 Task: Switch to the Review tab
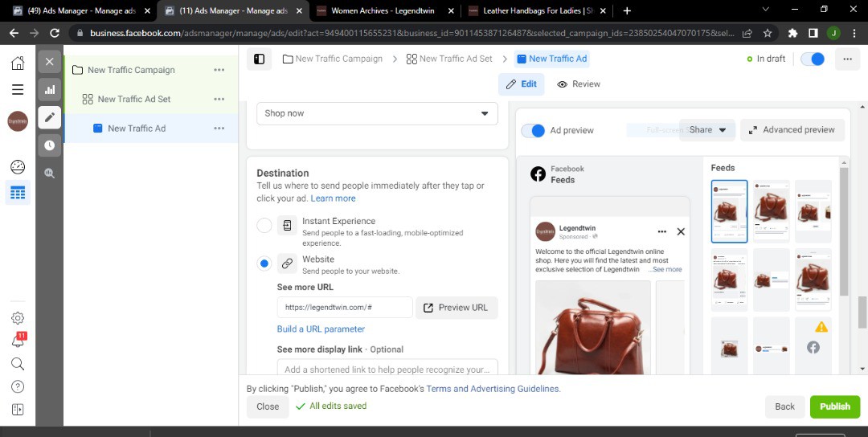click(579, 84)
